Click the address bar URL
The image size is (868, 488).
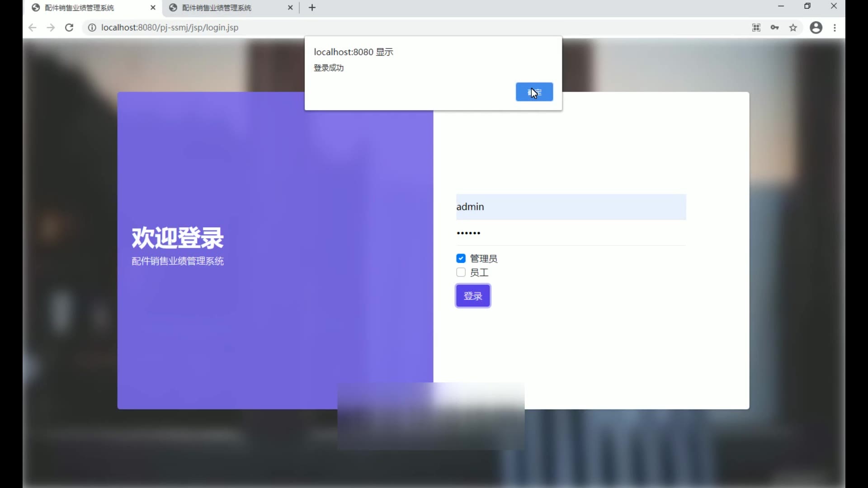tap(170, 28)
